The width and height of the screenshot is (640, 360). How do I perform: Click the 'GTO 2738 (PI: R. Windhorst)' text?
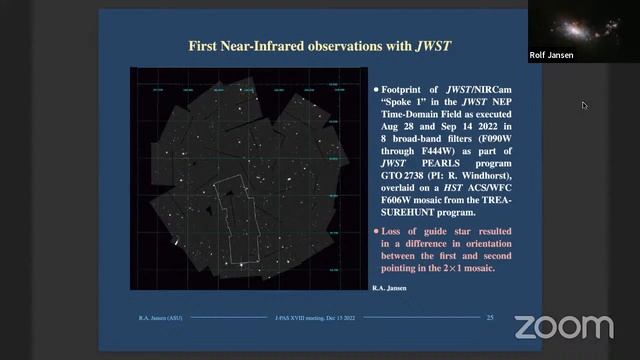(x=446, y=176)
